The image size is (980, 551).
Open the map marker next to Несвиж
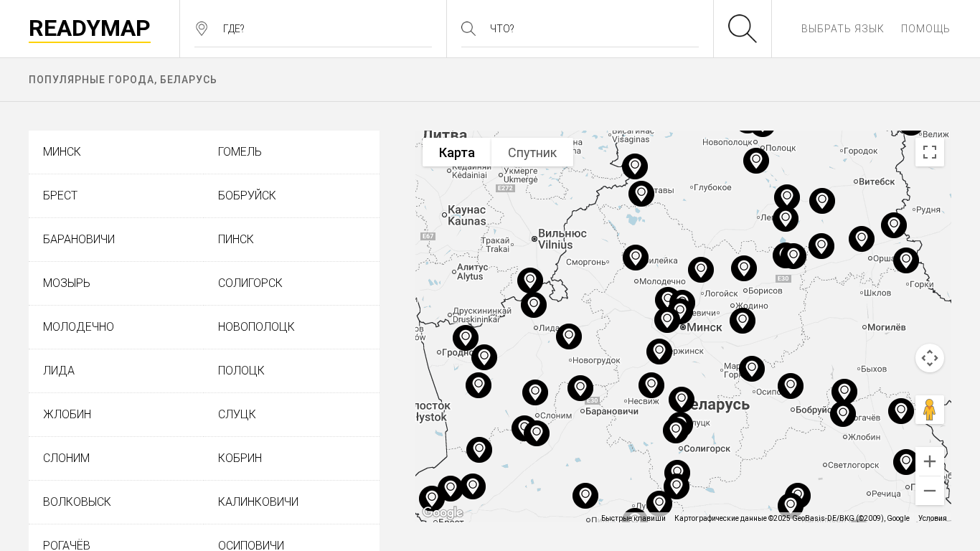pyautogui.click(x=651, y=385)
